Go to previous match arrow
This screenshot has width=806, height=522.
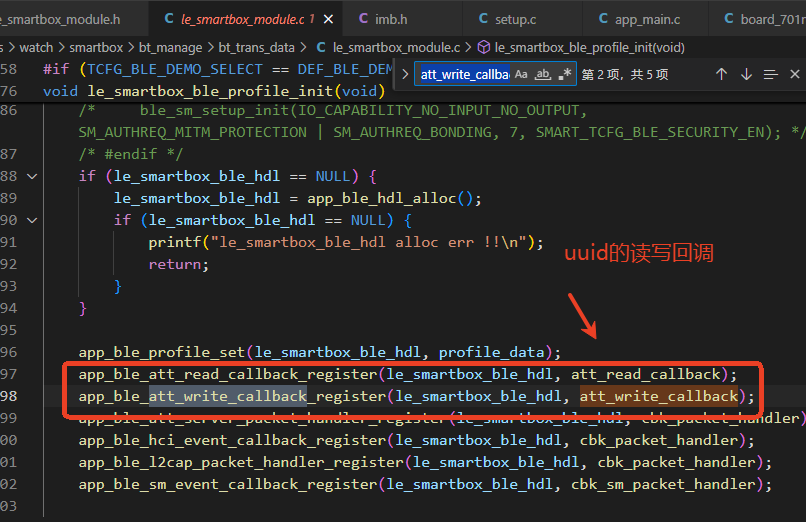click(721, 74)
